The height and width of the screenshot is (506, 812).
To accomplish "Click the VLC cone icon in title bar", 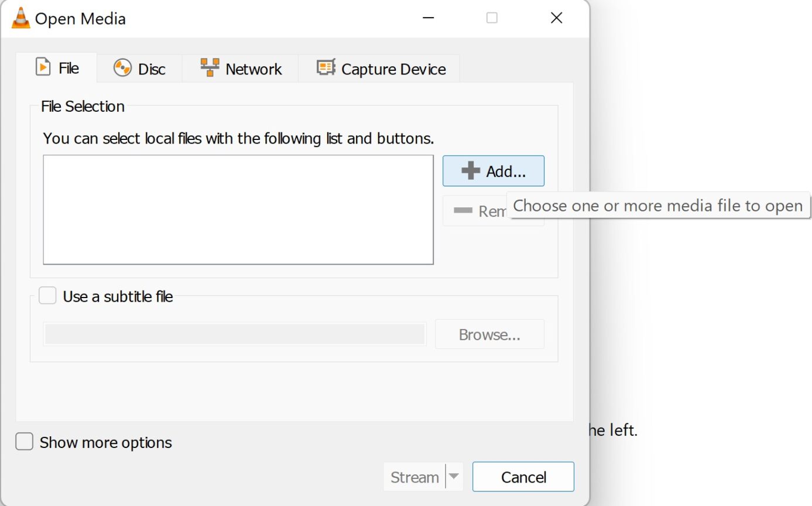I will tap(20, 18).
